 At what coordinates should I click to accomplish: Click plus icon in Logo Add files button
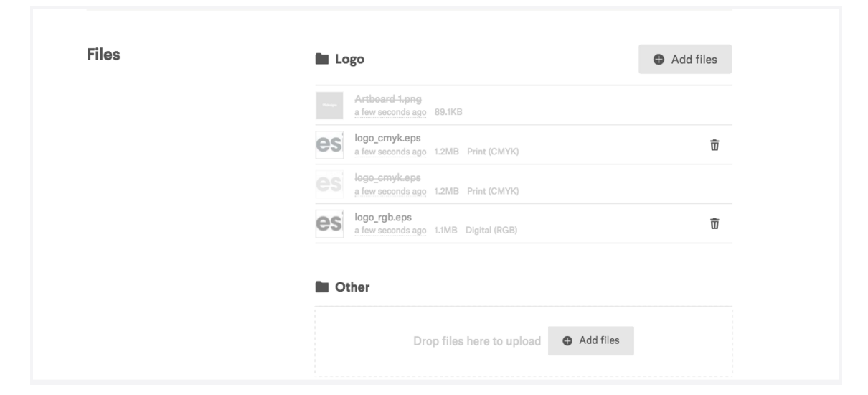coord(659,60)
